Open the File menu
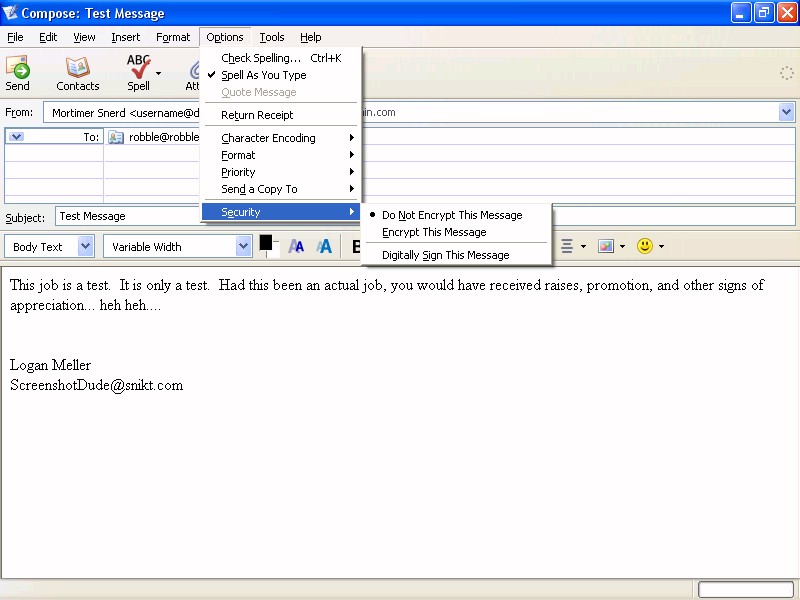This screenshot has height=600, width=800. tap(15, 37)
